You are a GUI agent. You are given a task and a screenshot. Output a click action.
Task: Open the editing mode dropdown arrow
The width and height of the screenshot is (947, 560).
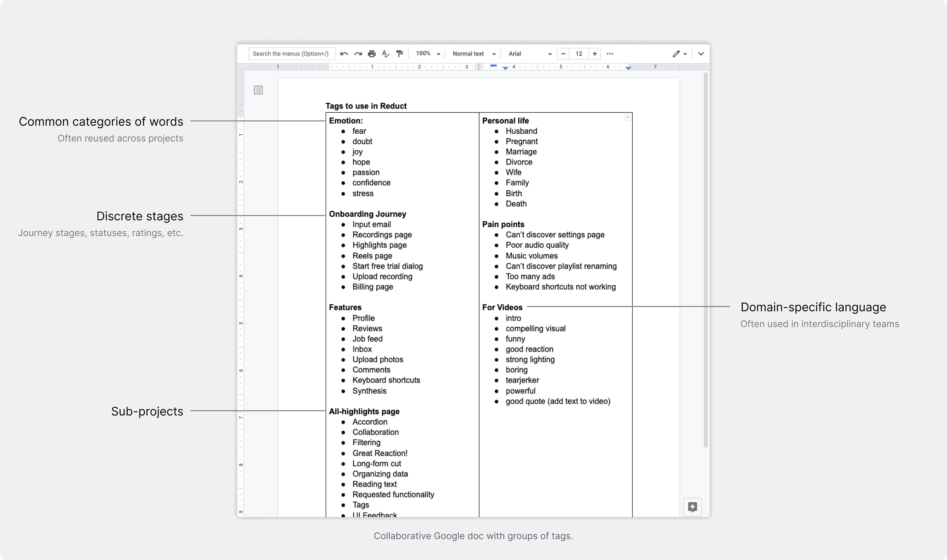tap(685, 54)
